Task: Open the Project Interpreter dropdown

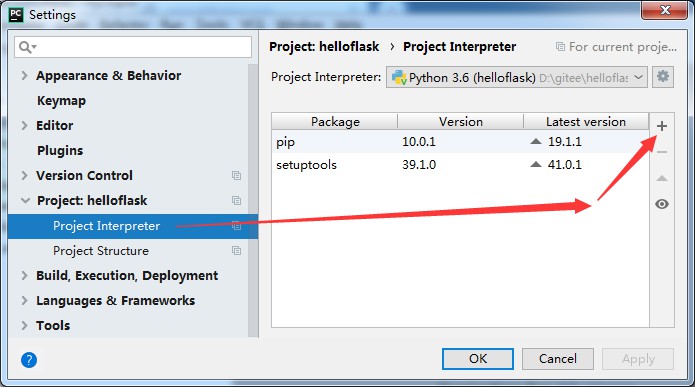Action: click(x=516, y=77)
